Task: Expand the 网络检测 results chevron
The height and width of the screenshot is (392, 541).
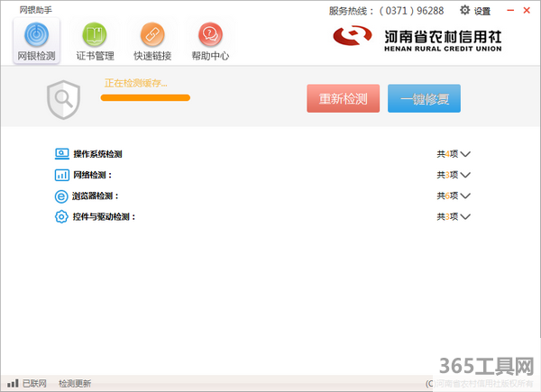Action: (465, 175)
